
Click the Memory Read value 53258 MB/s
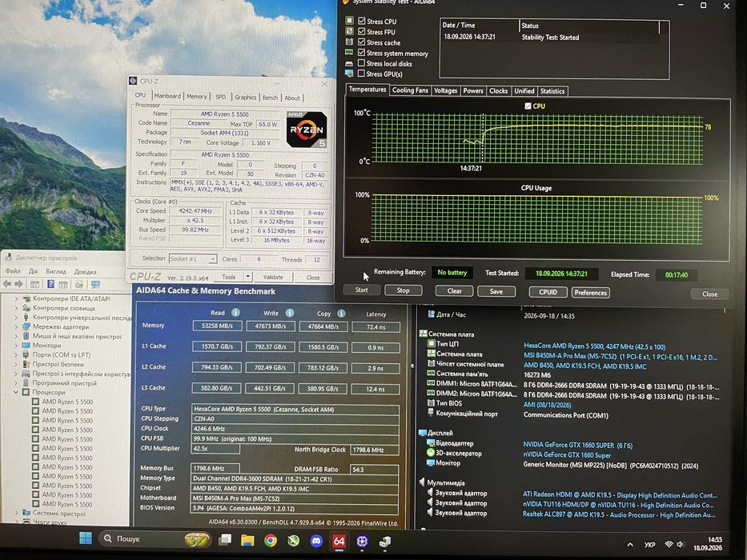(x=217, y=326)
